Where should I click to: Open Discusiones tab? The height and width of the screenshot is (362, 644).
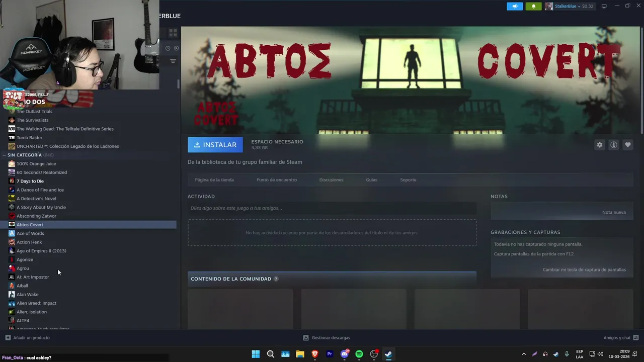[331, 179]
